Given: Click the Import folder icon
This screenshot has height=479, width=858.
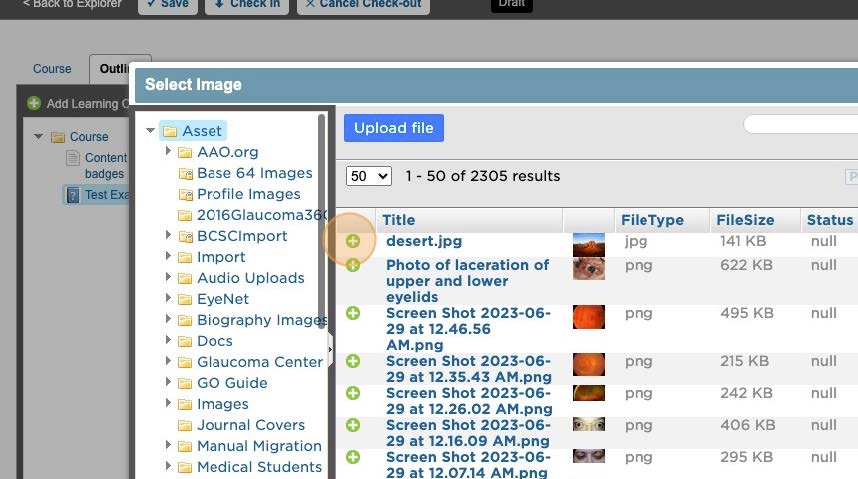Looking at the screenshot, I should [x=185, y=257].
